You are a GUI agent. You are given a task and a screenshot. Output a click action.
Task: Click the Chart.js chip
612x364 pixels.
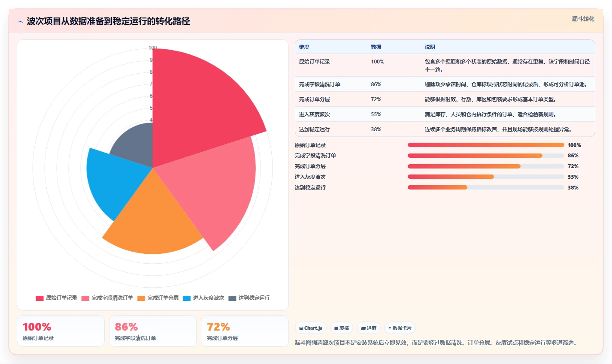click(311, 328)
